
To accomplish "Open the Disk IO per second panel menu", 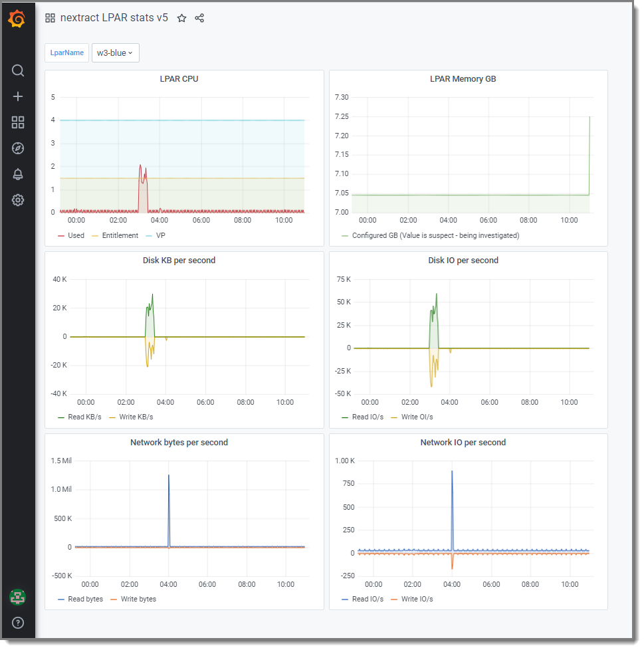I will tap(463, 261).
